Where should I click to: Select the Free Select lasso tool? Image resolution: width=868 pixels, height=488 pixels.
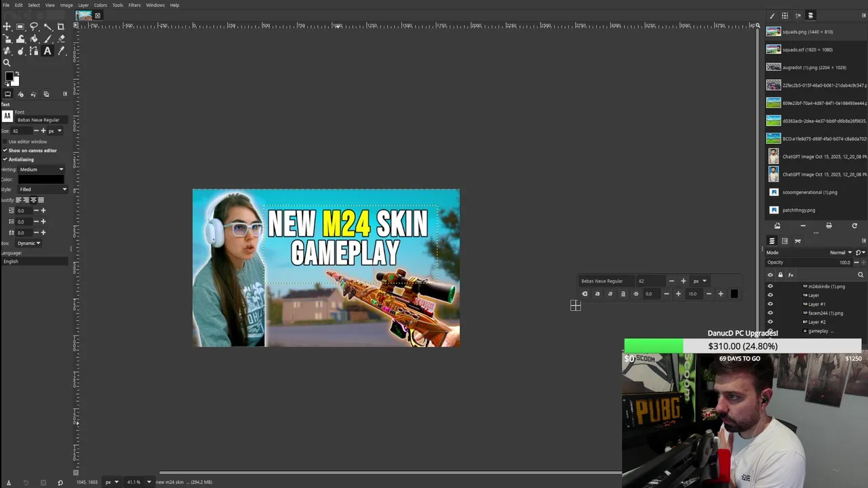[34, 26]
